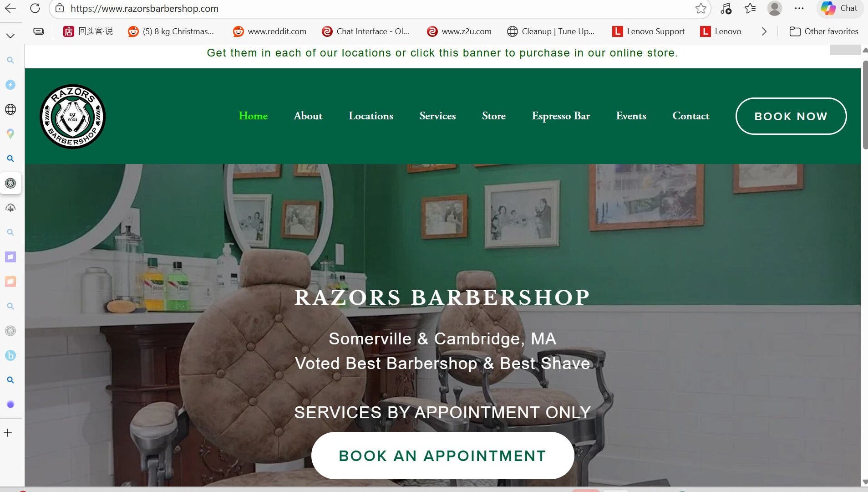Open the Espresso Bar menu item
This screenshot has height=492, width=868.
tap(561, 116)
